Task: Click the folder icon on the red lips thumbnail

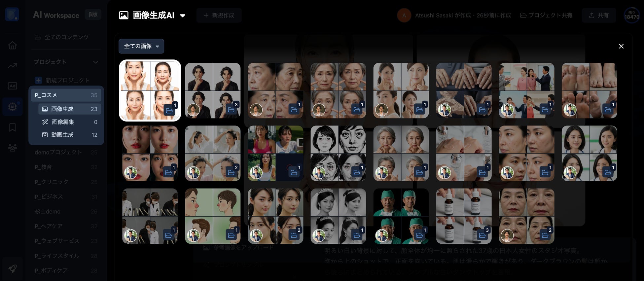Action: click(x=168, y=172)
